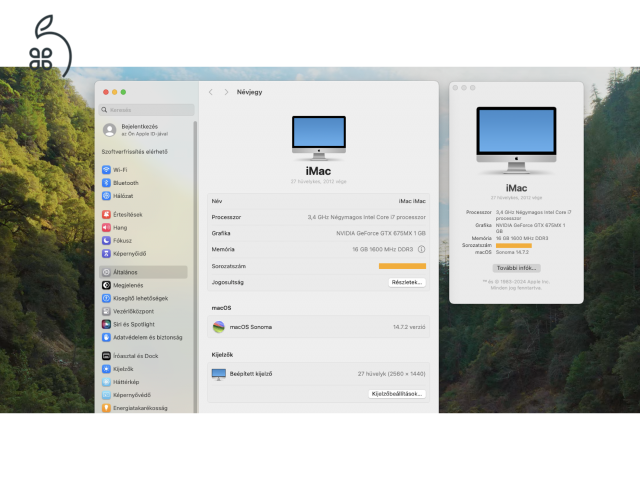Viewport: 640px width, 480px height.
Task: Open the Hang sound icon
Action: [106, 227]
